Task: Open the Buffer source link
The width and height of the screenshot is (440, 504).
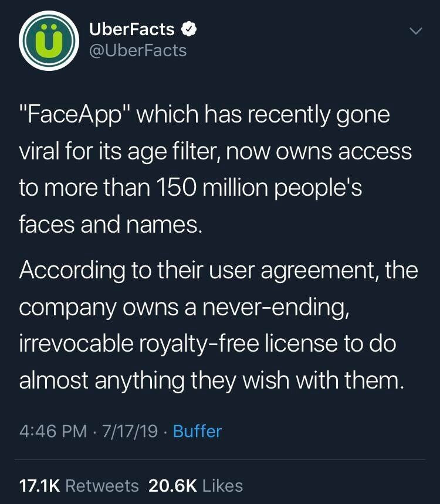Action: tap(197, 431)
